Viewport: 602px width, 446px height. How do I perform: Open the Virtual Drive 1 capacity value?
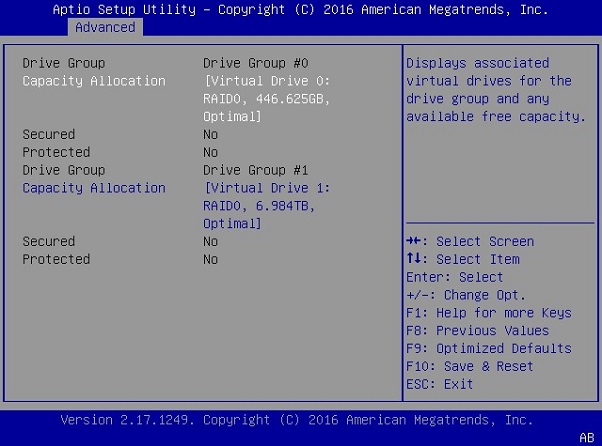(x=266, y=206)
